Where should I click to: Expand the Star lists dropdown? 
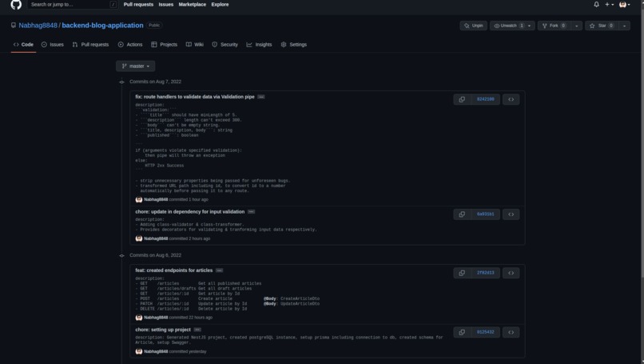[x=625, y=26]
